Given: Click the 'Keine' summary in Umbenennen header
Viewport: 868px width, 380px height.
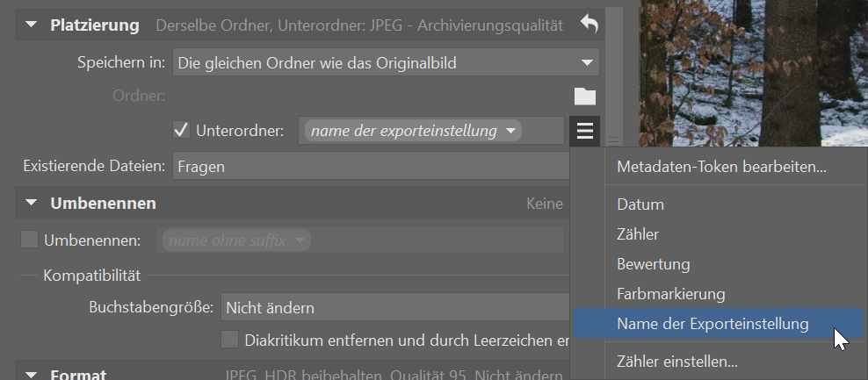Looking at the screenshot, I should (x=544, y=204).
